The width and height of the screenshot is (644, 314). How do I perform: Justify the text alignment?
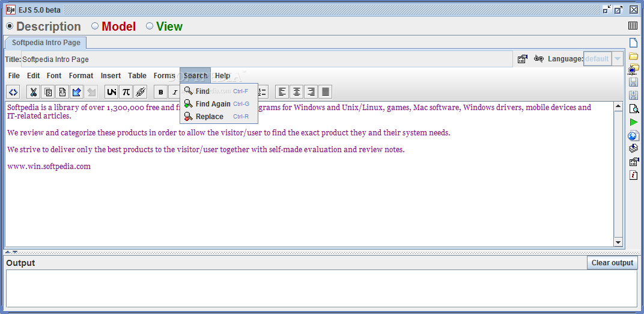tap(325, 92)
